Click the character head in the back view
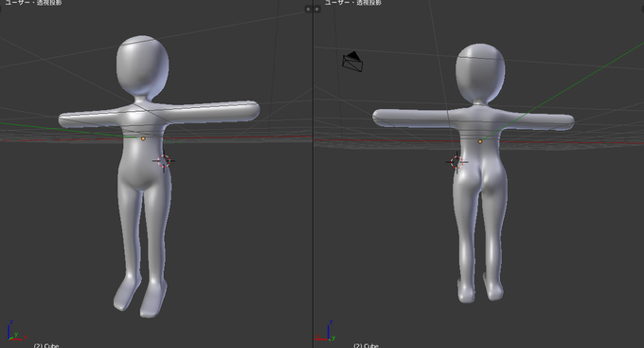This screenshot has width=644, height=348. [480, 73]
